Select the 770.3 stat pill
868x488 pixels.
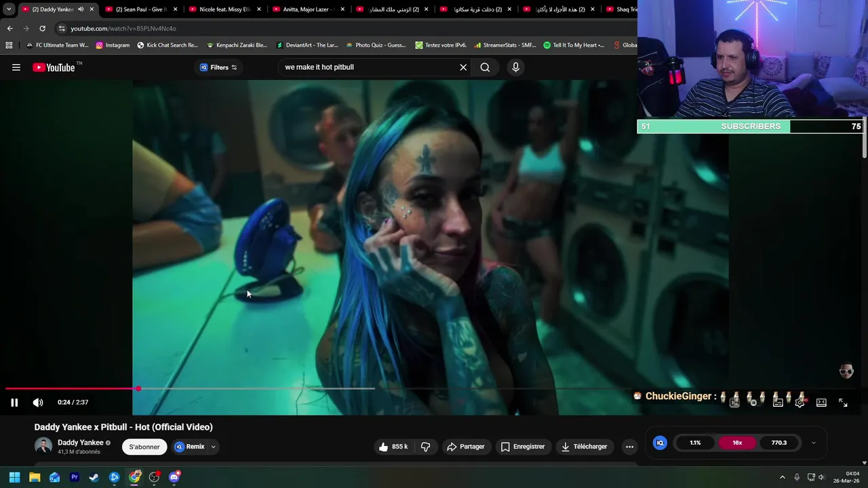[779, 443]
